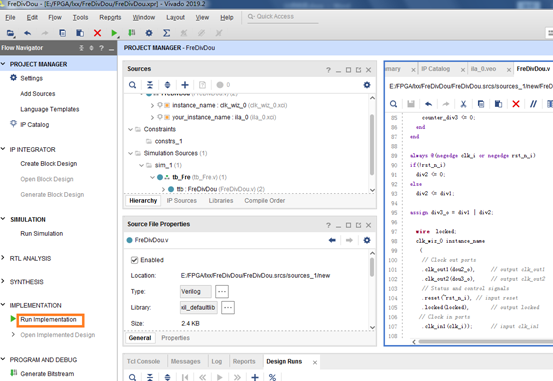Go back with Source File Properties arrow
553x381 pixels.
332,240
